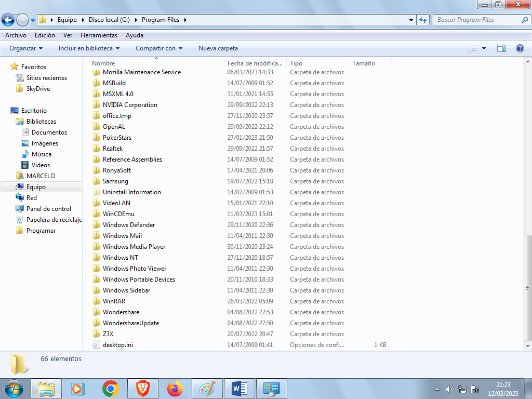
Task: Expand breadcrumb arrow after Disco local (C:)
Action: pyautogui.click(x=136, y=20)
